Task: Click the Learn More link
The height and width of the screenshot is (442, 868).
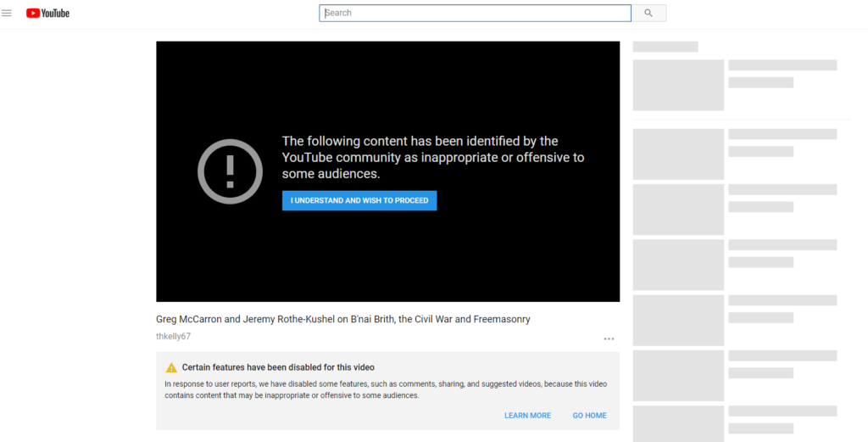Action: [527, 416]
